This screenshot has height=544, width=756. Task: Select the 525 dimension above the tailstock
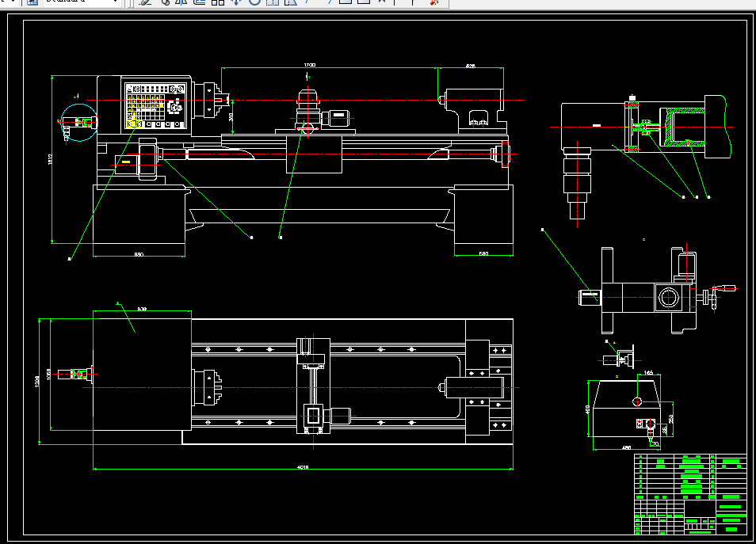point(471,66)
